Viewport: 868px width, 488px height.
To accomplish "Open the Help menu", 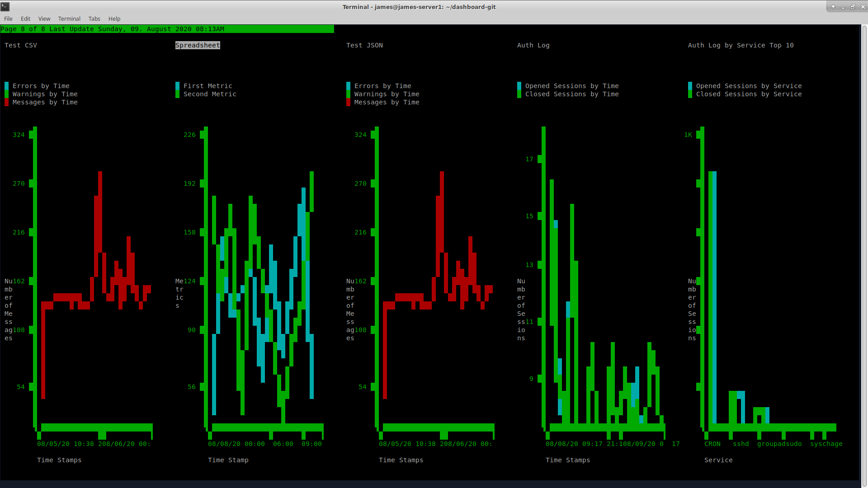I will [114, 19].
